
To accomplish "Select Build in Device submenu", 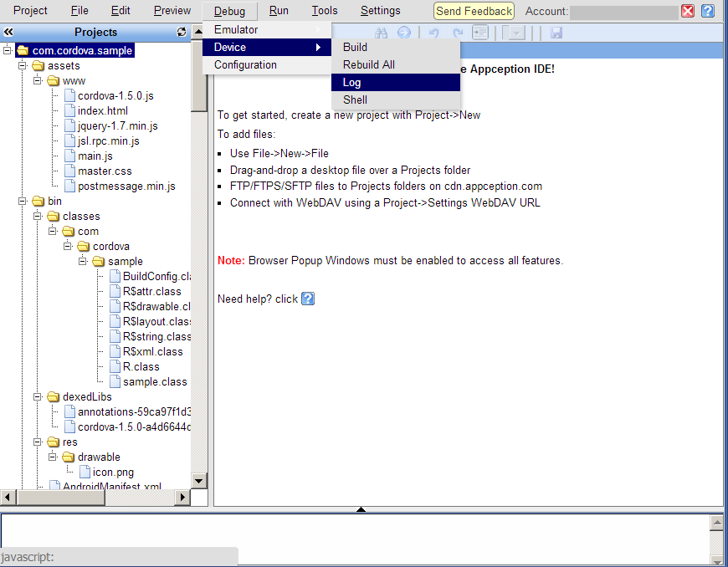I will point(396,48).
